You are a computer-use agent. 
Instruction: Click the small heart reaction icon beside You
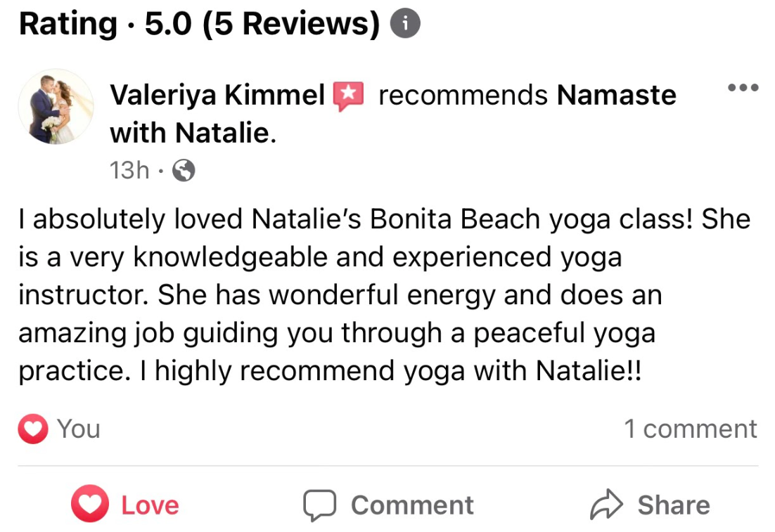coord(33,429)
